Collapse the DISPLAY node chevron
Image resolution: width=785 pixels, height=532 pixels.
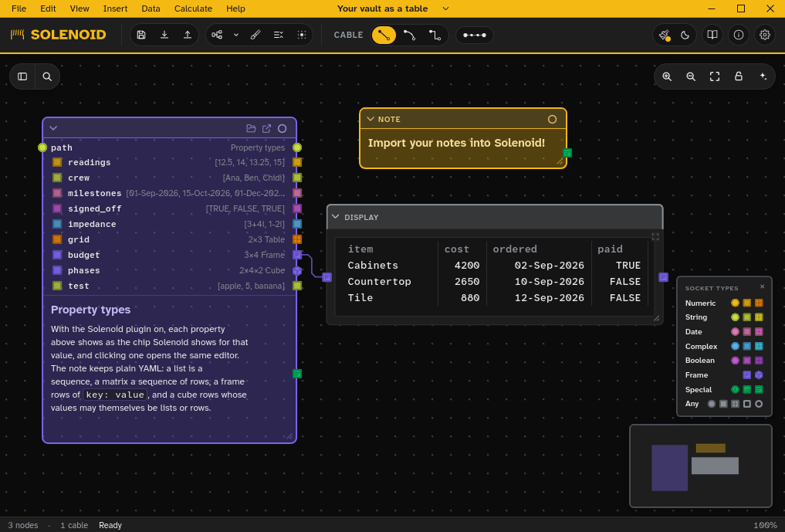click(x=336, y=216)
